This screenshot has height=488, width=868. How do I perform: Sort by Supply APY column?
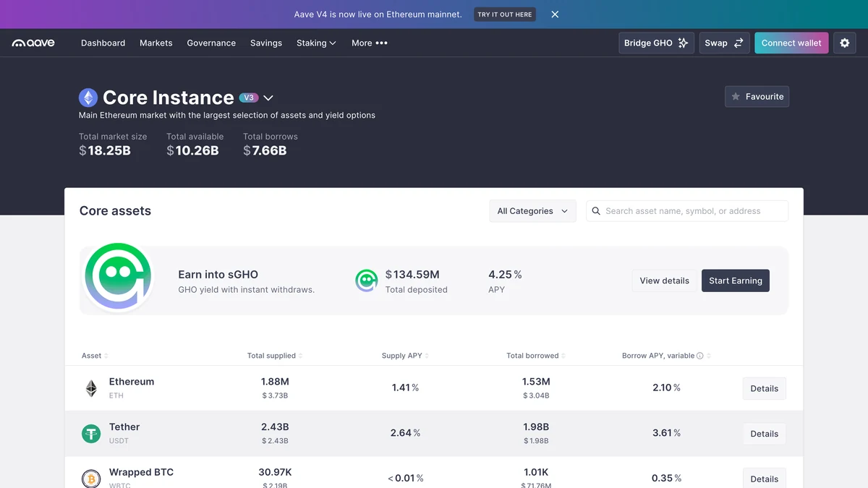[405, 356]
